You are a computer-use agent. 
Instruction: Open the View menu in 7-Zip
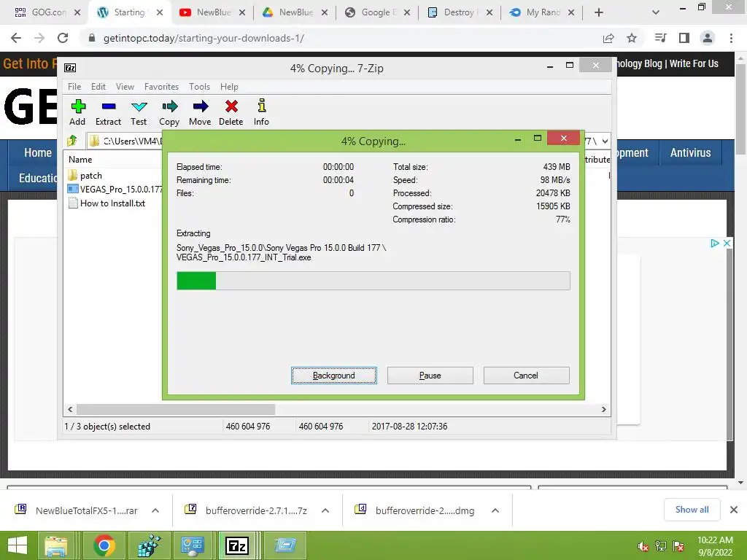[125, 87]
